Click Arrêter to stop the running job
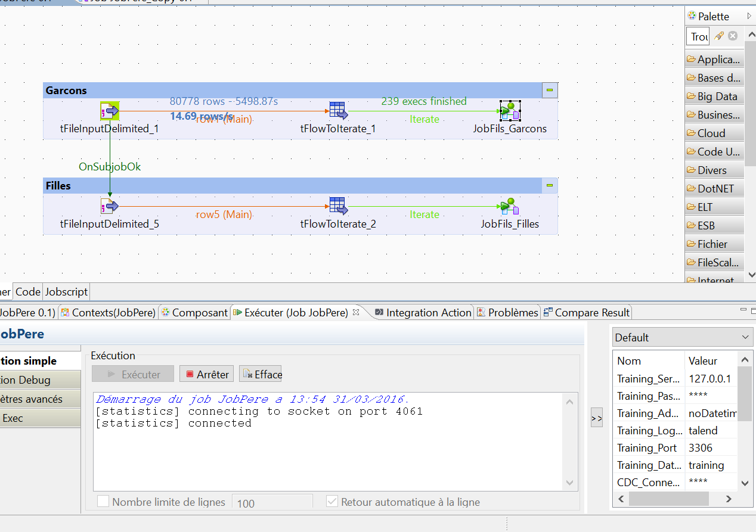The height and width of the screenshot is (532, 756). point(206,374)
